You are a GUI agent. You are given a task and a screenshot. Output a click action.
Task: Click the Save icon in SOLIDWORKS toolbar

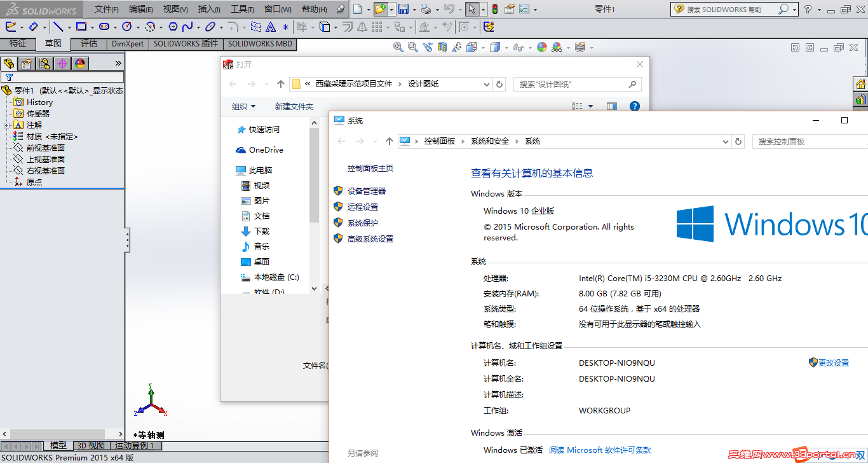coord(403,9)
